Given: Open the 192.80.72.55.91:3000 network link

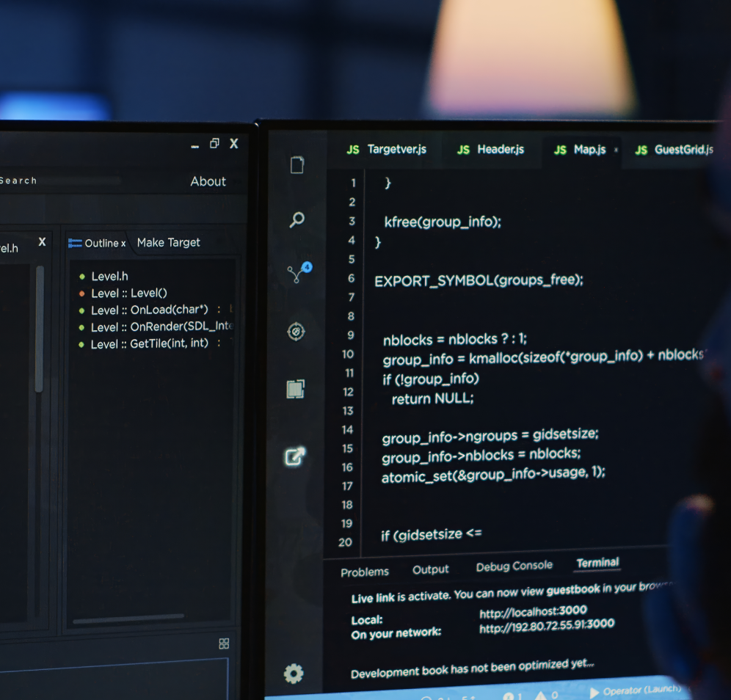Looking at the screenshot, I should [x=546, y=627].
